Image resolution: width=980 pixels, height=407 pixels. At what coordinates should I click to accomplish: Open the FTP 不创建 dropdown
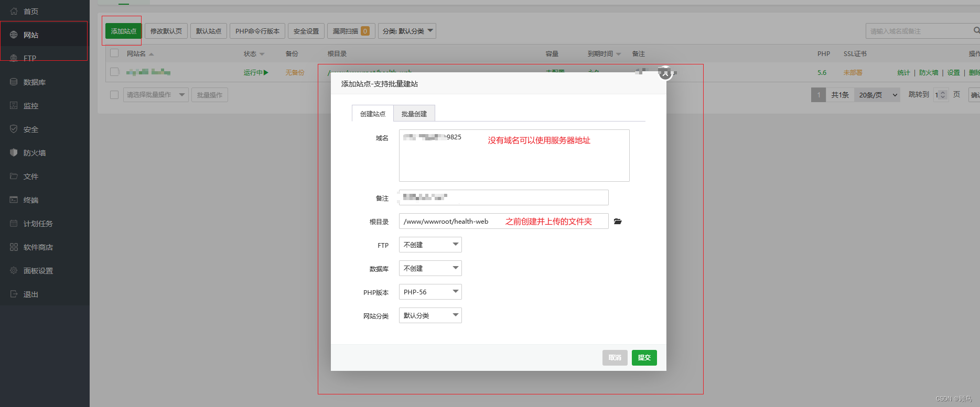[430, 245]
